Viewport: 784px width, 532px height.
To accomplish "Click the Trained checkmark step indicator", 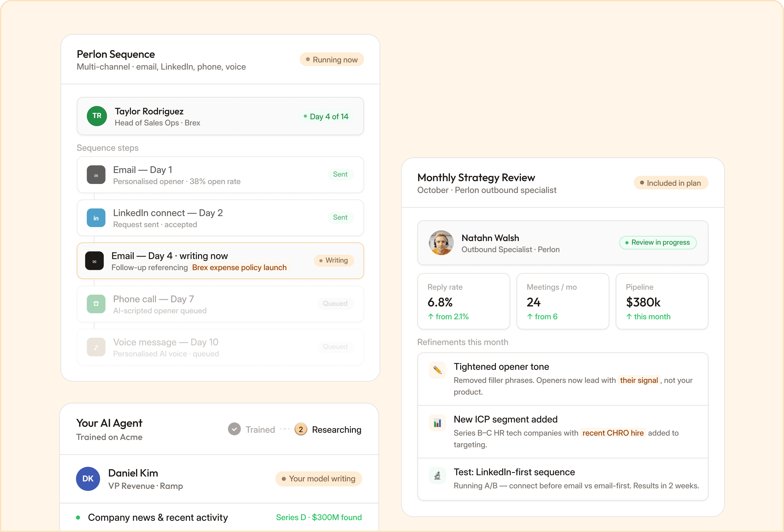I will (x=234, y=429).
